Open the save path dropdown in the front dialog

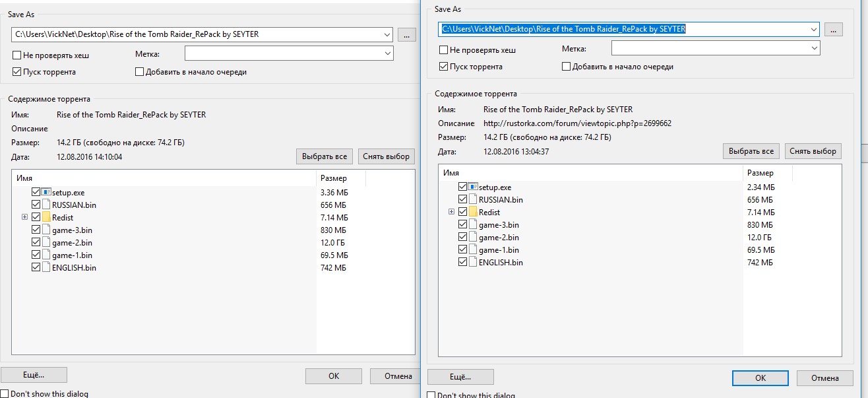click(813, 29)
